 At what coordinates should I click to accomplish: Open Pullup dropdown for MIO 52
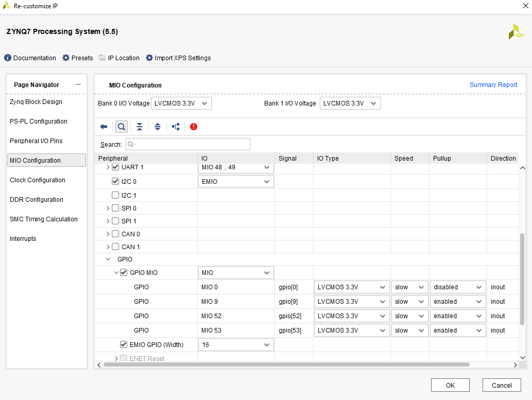click(458, 316)
